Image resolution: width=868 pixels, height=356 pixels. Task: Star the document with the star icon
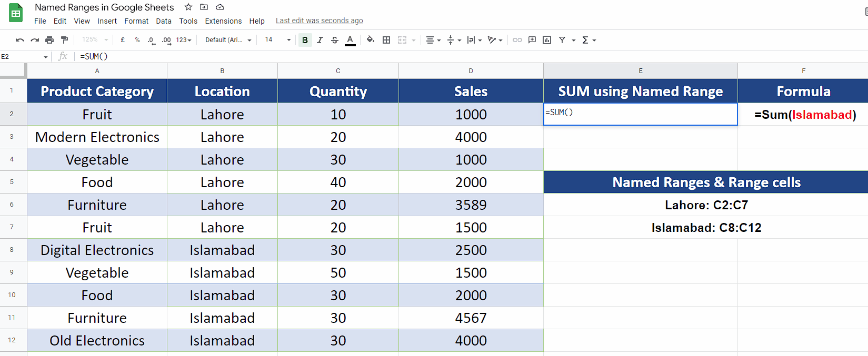pyautogui.click(x=188, y=7)
